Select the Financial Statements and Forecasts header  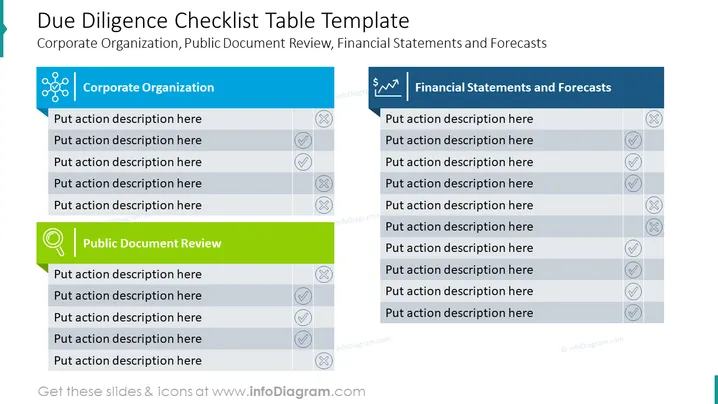(x=513, y=87)
